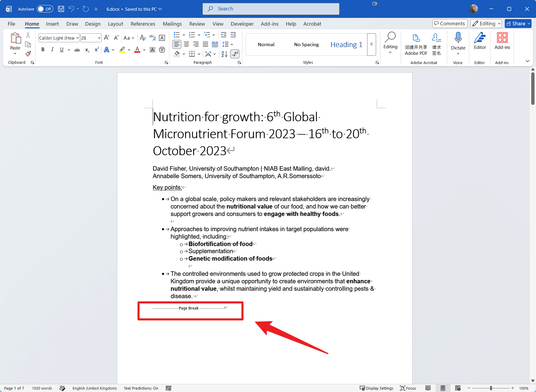Click the vertical scrollbar thumb
This screenshot has height=392, width=536.
533,88
